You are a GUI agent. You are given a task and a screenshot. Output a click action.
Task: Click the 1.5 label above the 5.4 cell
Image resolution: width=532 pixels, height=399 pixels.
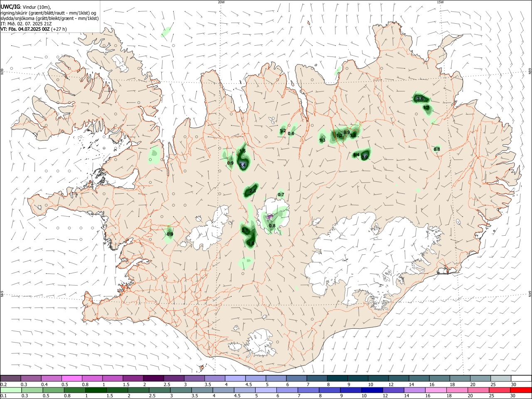[x=242, y=150]
